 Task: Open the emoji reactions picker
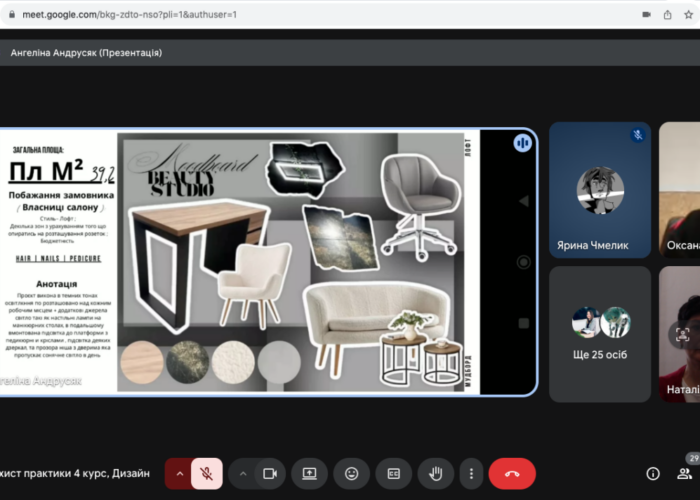[x=352, y=473]
